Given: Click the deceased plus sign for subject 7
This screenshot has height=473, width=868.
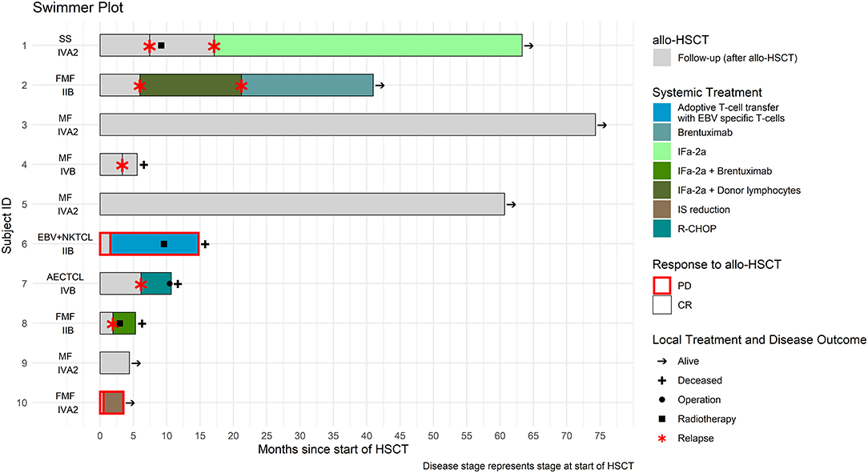Looking at the screenshot, I should coord(178,284).
